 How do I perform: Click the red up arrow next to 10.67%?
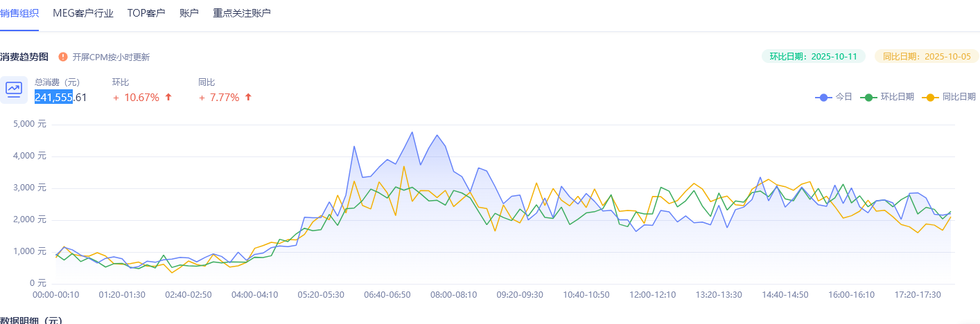[x=168, y=98]
